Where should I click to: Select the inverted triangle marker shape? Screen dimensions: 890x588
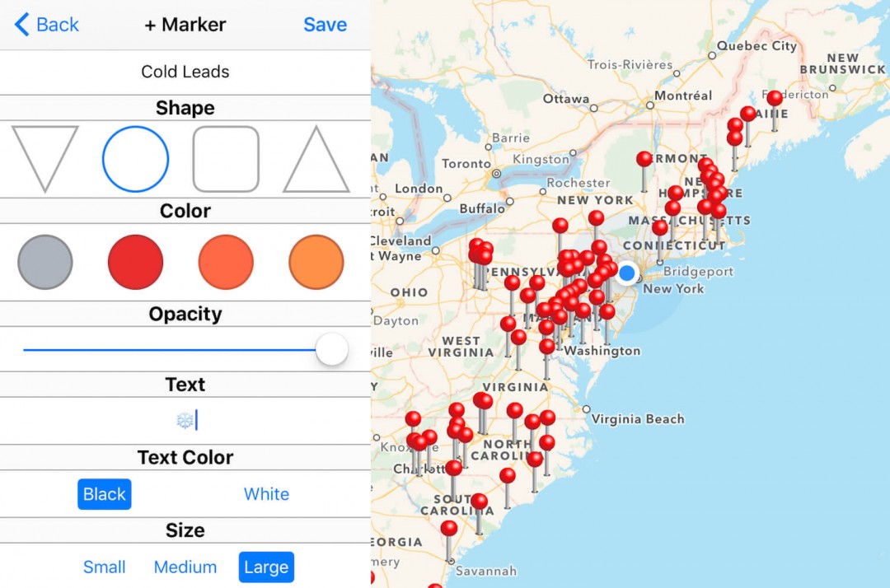(45, 159)
